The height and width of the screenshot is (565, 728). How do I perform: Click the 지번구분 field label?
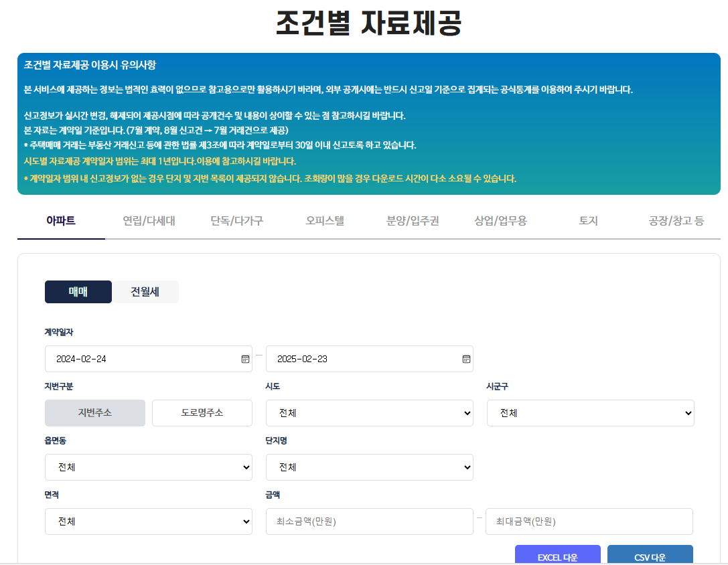(59, 386)
